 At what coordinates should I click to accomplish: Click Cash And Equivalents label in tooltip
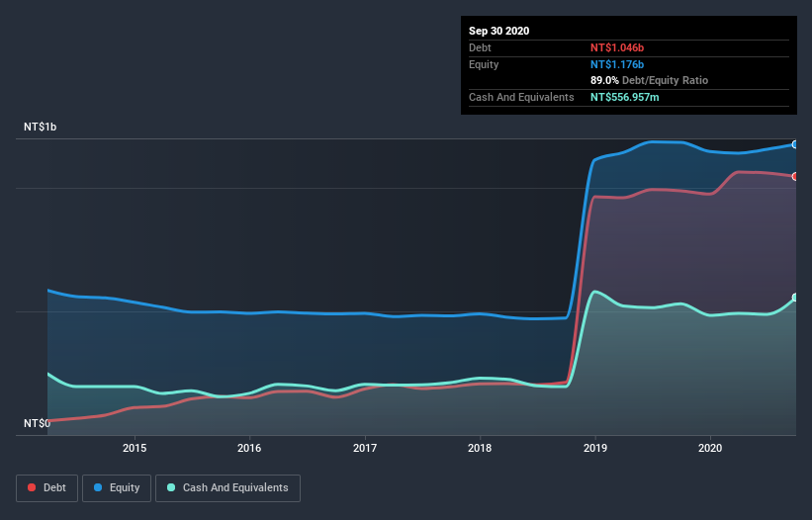521,97
